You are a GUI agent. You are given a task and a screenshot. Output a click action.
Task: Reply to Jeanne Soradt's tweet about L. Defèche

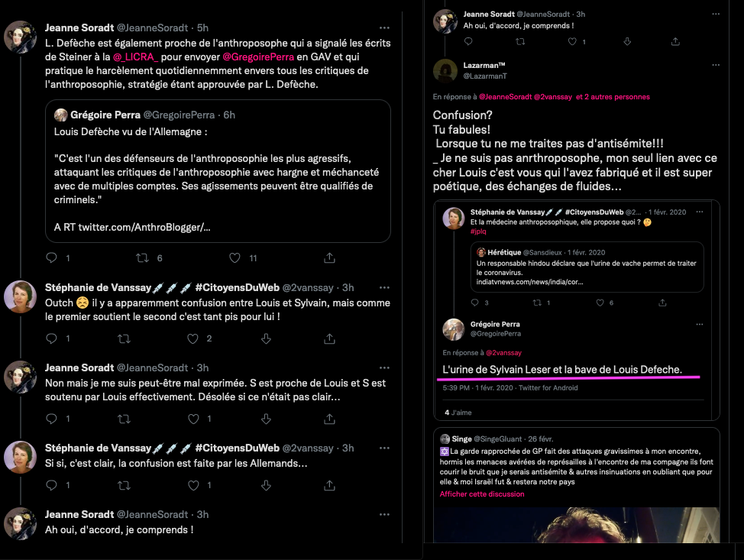[x=52, y=257]
